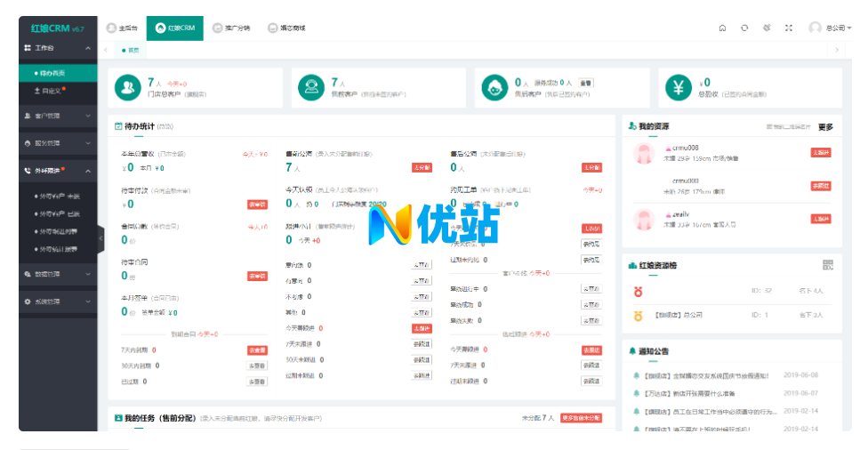Click the green yen icon on 总营收 card
This screenshot has width=868, height=450.
click(x=679, y=87)
